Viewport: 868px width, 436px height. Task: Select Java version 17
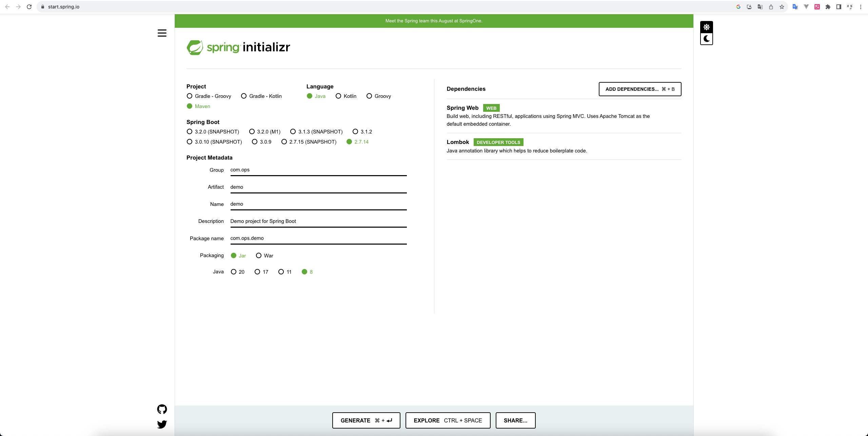tap(261, 272)
